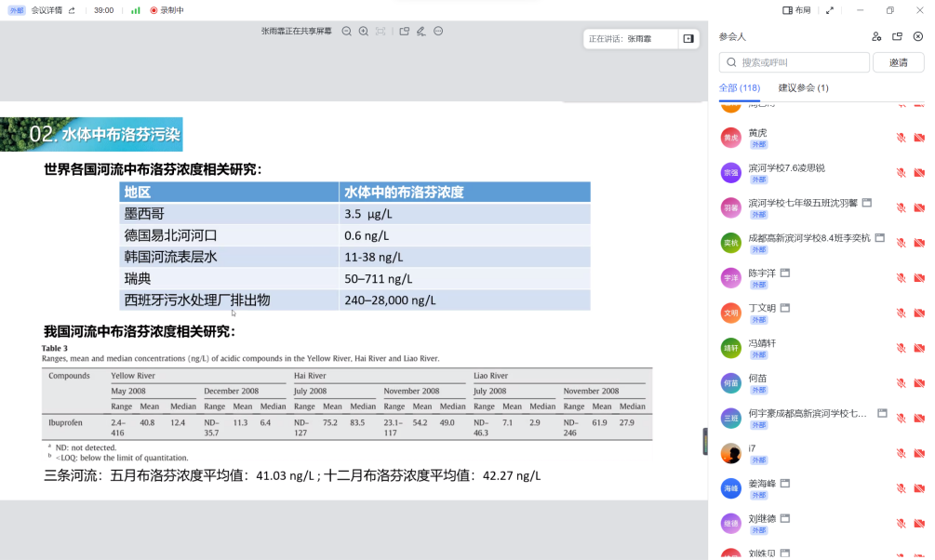Enable camera for 陈宇洋

(x=920, y=277)
